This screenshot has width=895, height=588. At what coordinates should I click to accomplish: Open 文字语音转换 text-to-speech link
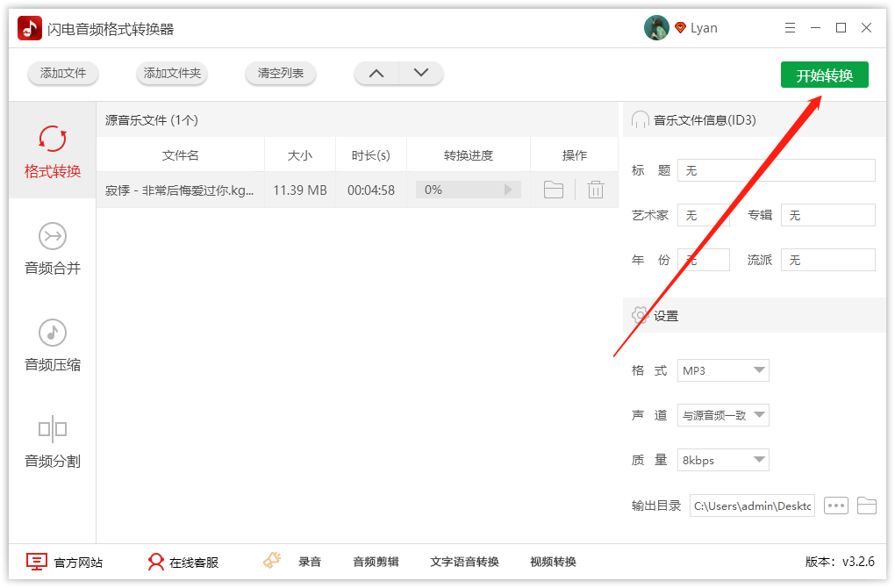[x=465, y=562]
